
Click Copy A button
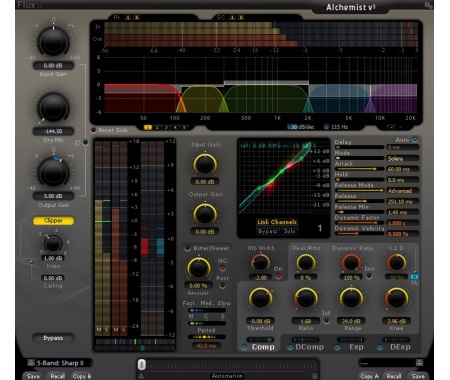pos(369,376)
